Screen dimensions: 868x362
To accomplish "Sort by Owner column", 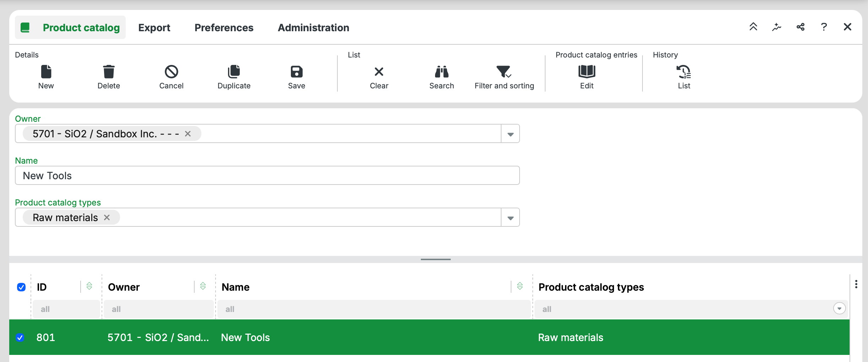I will pos(203,286).
